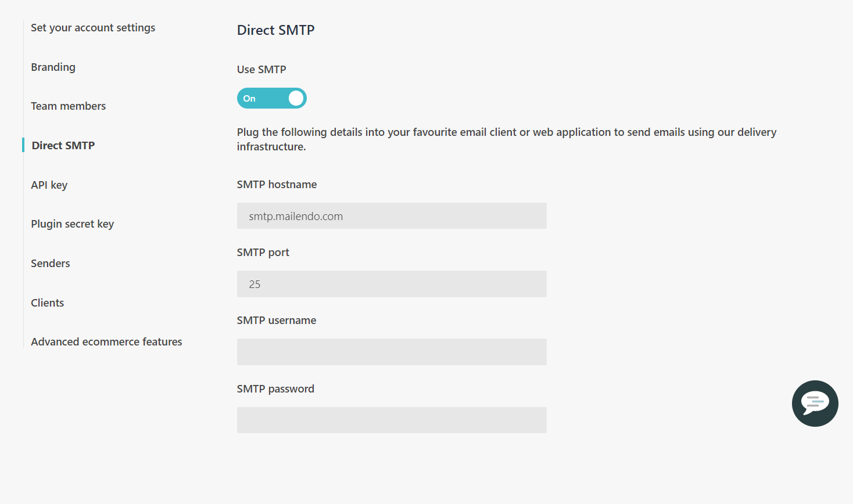This screenshot has width=853, height=504.
Task: Navigate to the Senders section
Action: (50, 263)
